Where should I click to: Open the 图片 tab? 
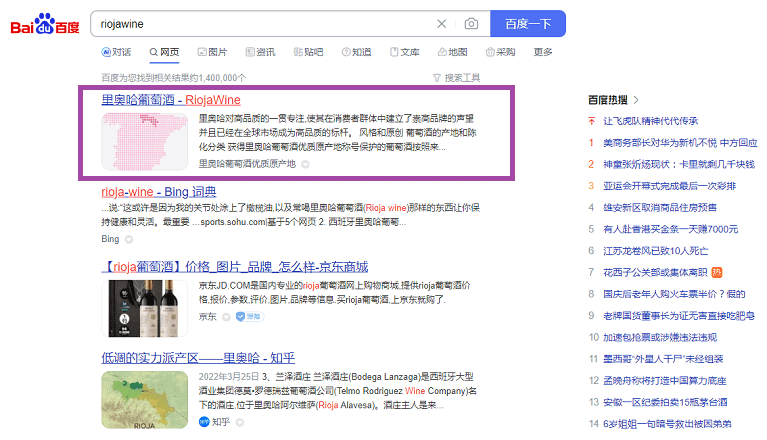(x=212, y=52)
